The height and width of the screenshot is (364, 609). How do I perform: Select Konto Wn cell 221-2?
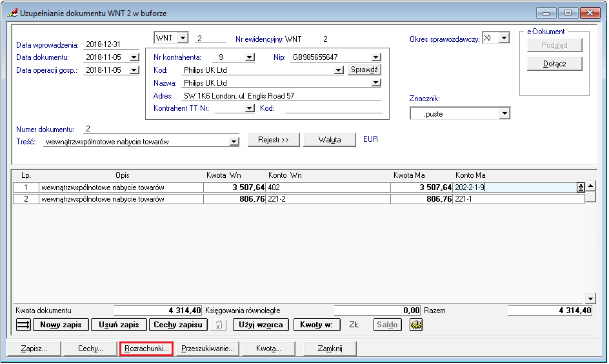(x=328, y=199)
